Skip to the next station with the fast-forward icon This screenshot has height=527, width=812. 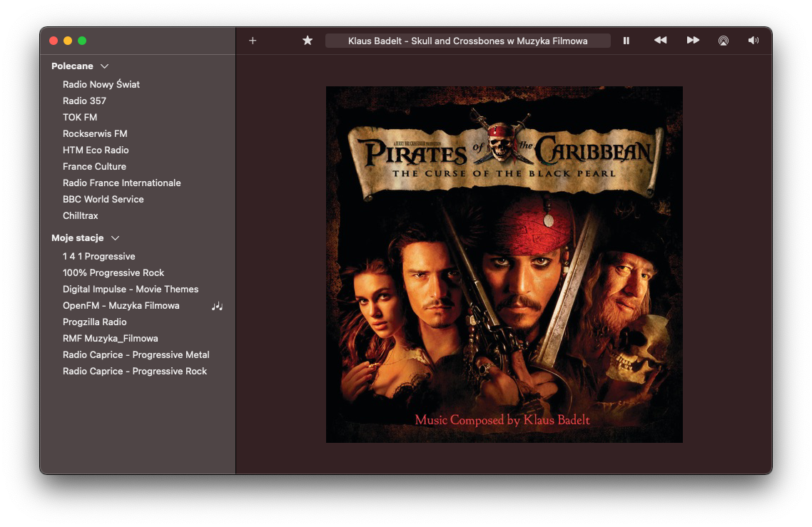pos(693,41)
